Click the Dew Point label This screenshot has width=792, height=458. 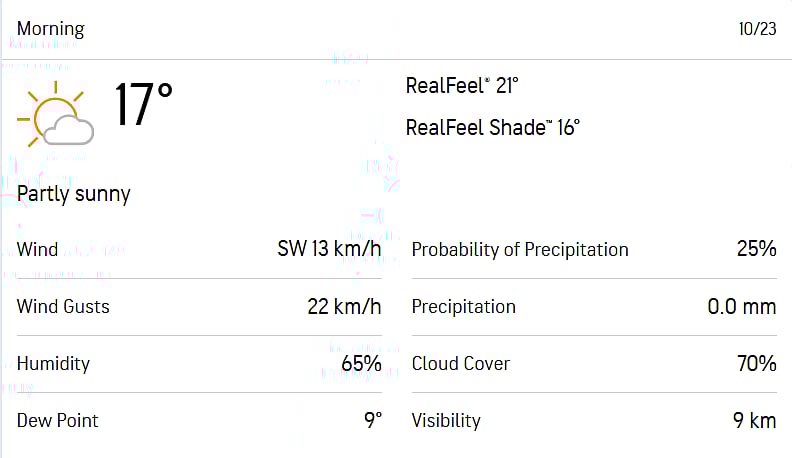(x=57, y=420)
